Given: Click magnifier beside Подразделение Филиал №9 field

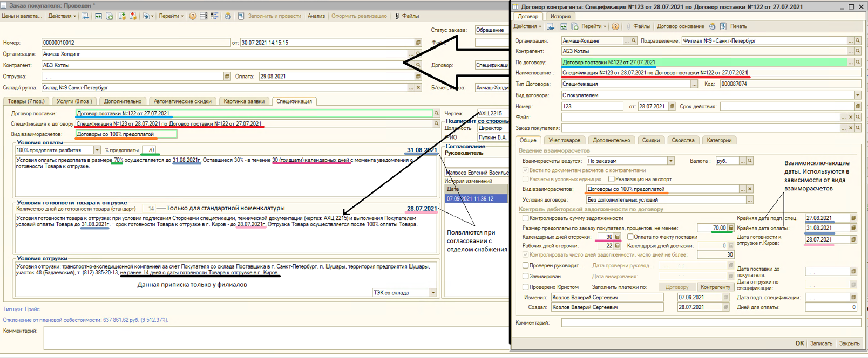Looking at the screenshot, I should (x=858, y=41).
